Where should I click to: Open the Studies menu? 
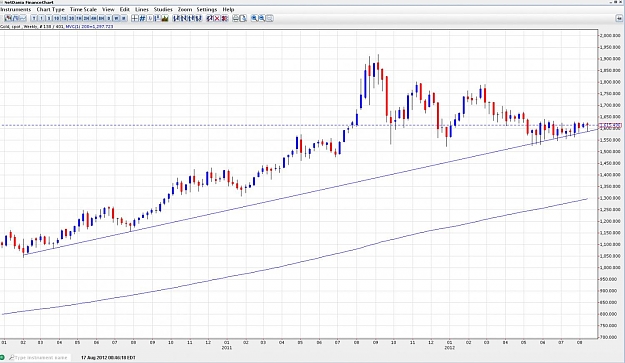(x=163, y=9)
